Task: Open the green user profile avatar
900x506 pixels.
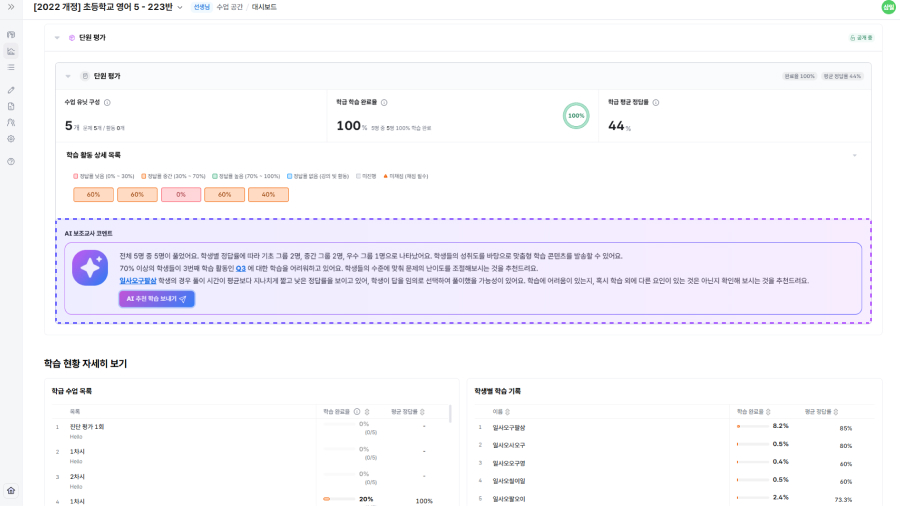Action: tap(888, 7)
